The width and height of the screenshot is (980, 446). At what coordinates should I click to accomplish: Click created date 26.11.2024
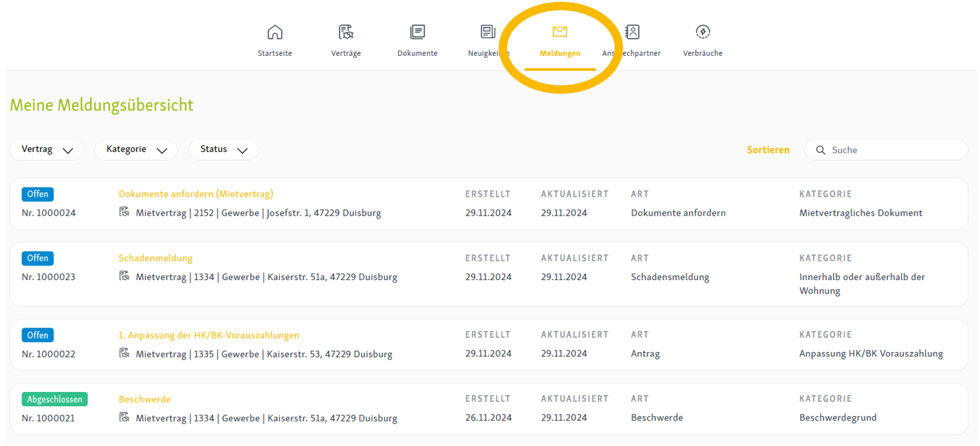point(488,418)
